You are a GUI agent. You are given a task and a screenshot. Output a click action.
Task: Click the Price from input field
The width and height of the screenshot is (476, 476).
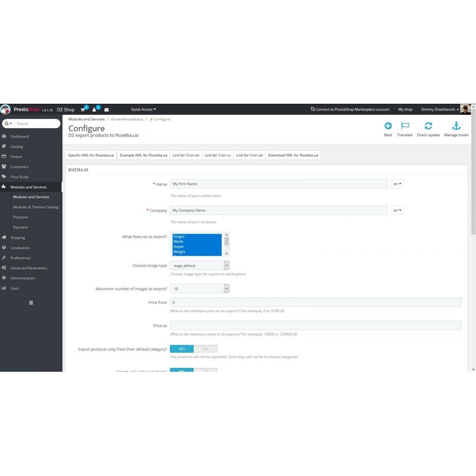coord(316,302)
